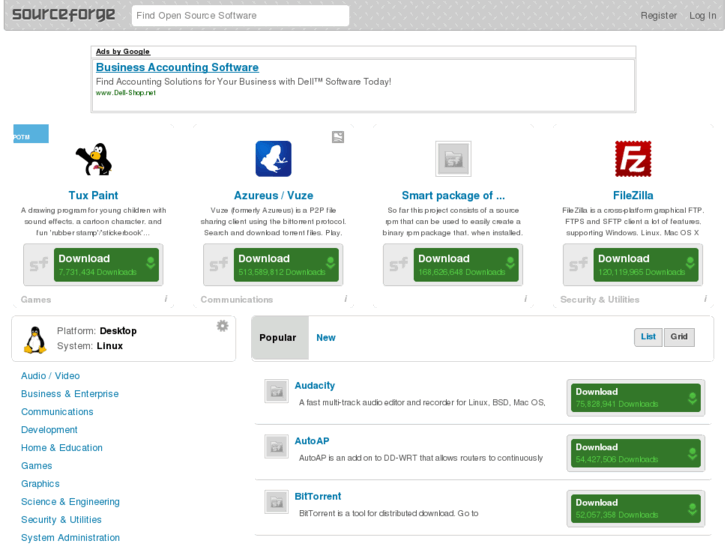Download AutoAP from the list
Image resolution: width=727 pixels, height=545 pixels.
636,453
